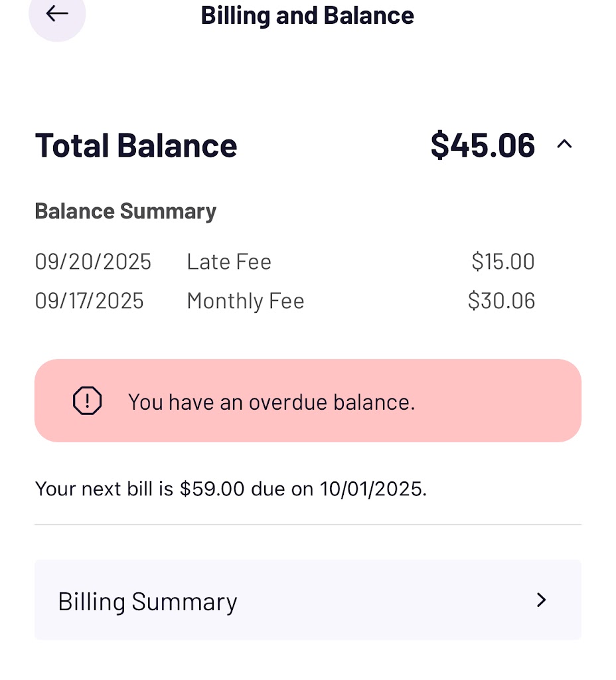Click the Balance Summary subheading

tap(125, 211)
